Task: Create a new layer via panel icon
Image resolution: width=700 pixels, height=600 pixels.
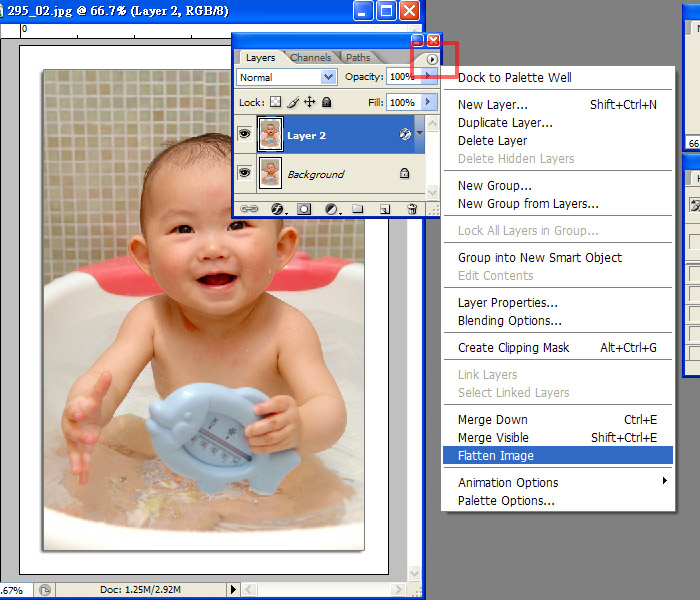Action: coord(384,209)
